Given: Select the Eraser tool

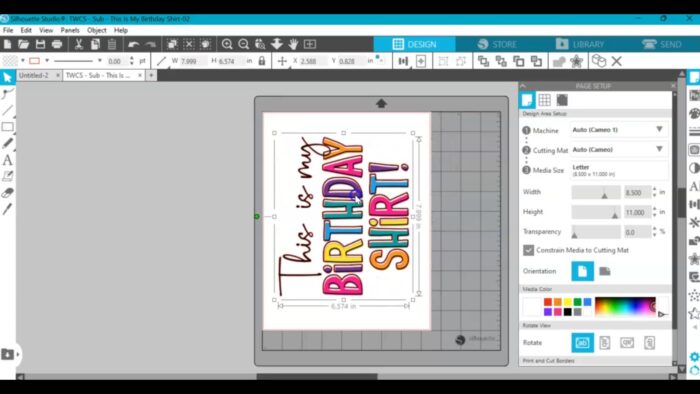Looking at the screenshot, I should 7,193.
